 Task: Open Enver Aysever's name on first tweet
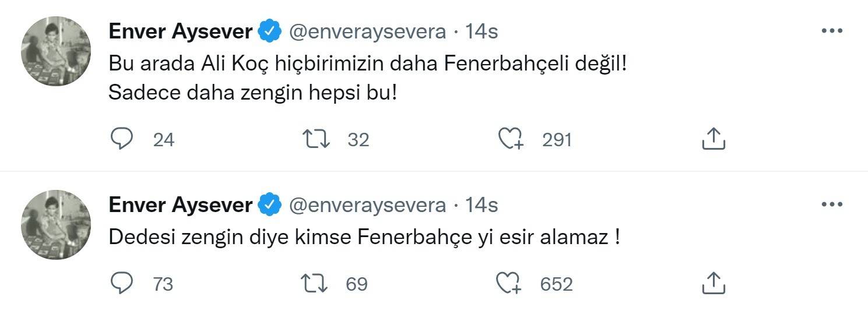pos(180,32)
